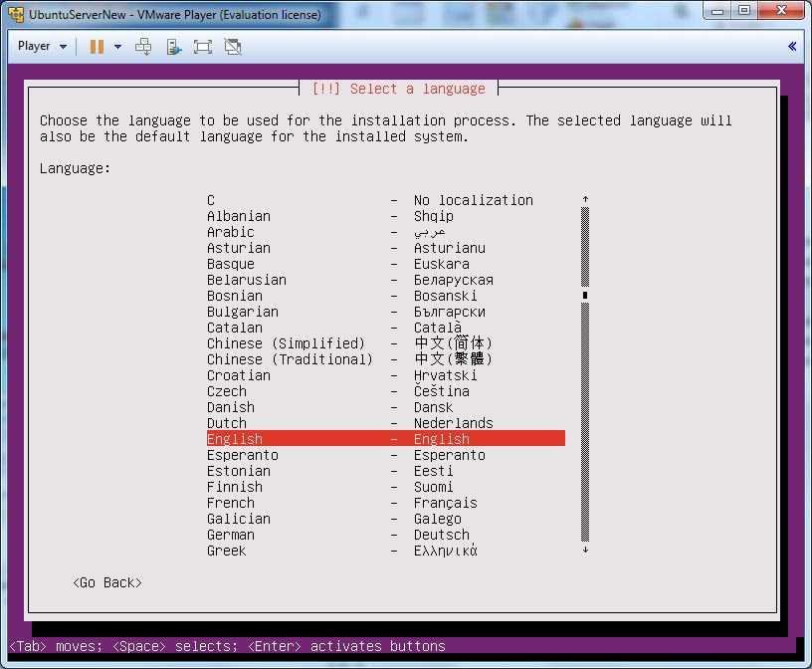Click scroll up arrow of language list

[585, 200]
